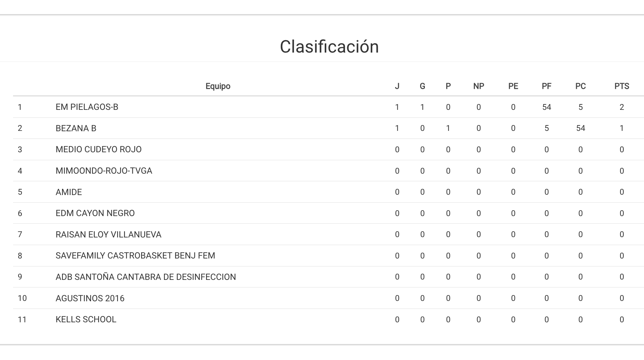Click the AGUSTINOS 2016 team name
Viewport: 644px width, 360px height.
click(x=90, y=298)
